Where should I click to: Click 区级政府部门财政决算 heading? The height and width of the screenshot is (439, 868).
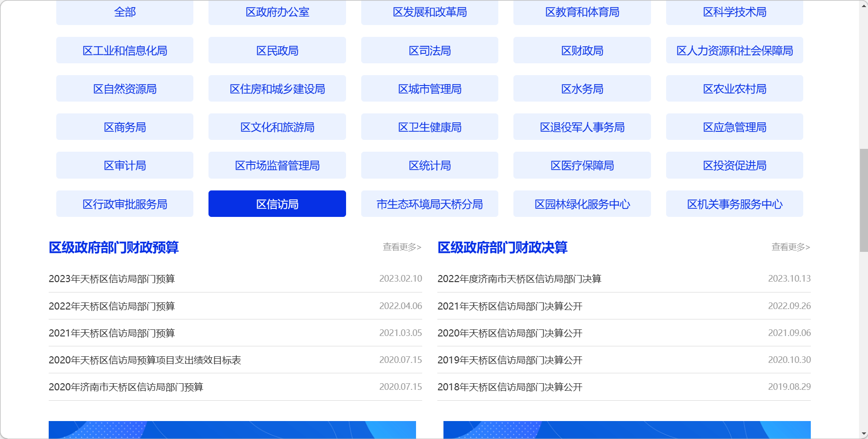pos(502,247)
